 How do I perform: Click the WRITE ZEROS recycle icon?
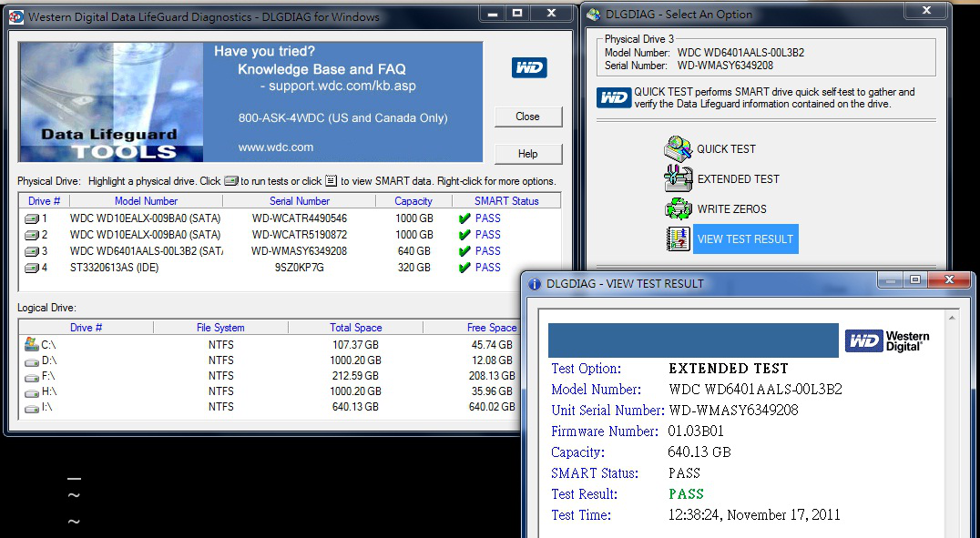click(x=679, y=208)
